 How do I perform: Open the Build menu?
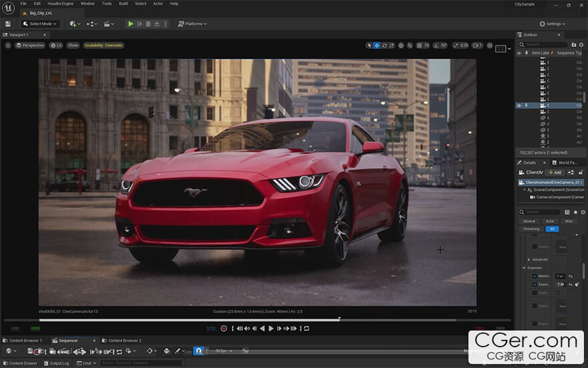click(124, 3)
